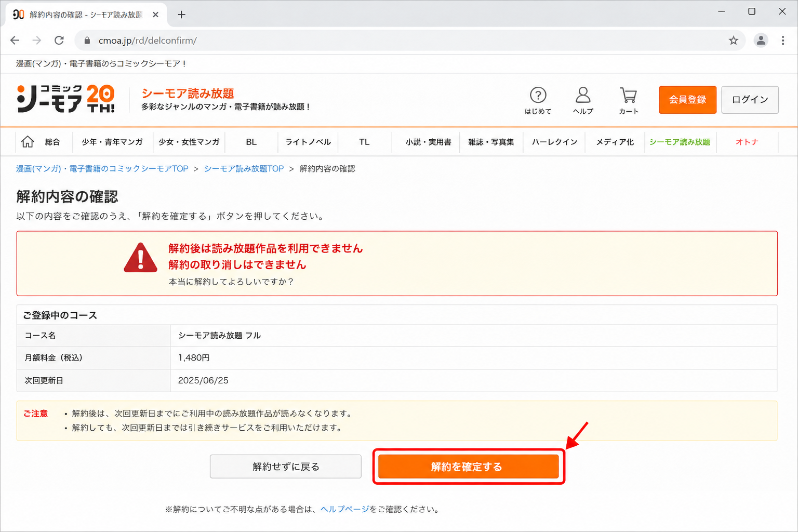Open the ヘルプページ link
Screen dimensions: 798x532
pyautogui.click(x=344, y=509)
